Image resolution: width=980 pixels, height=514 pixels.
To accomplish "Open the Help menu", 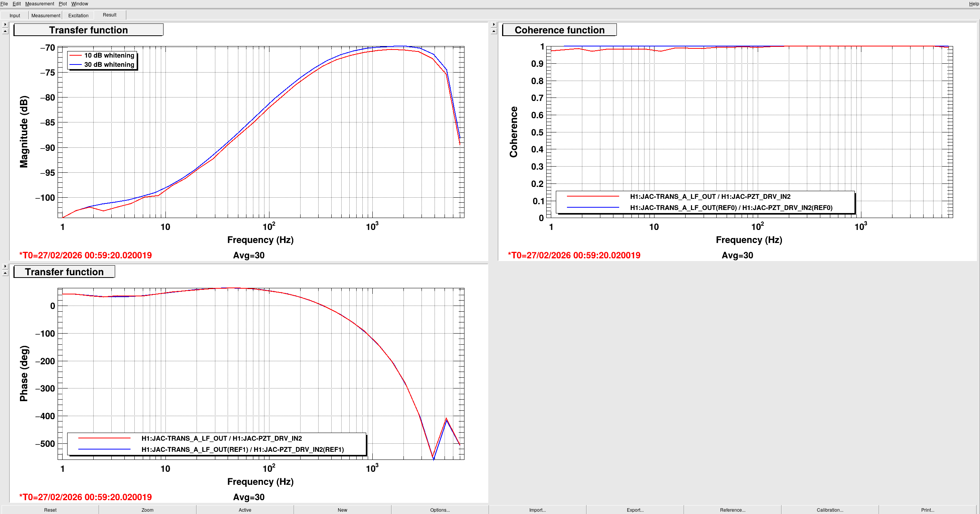I will (x=973, y=4).
